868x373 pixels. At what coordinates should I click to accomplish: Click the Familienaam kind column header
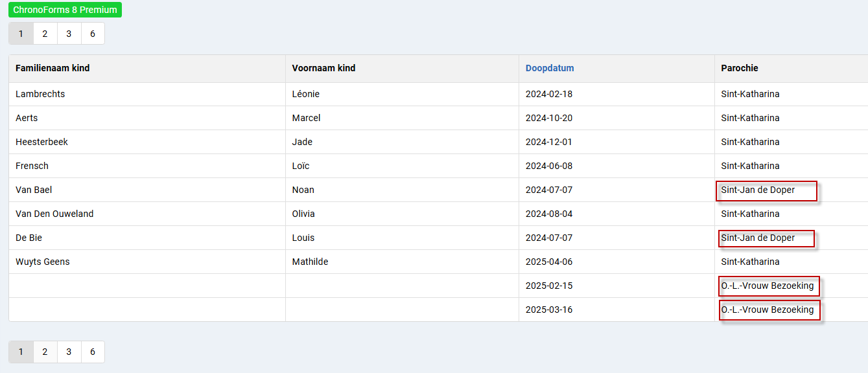(53, 68)
